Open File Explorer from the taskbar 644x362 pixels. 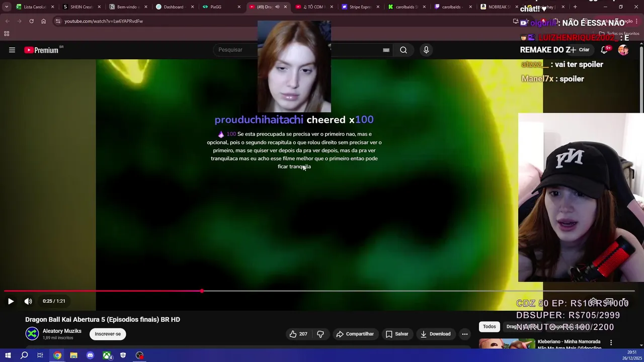click(x=73, y=355)
